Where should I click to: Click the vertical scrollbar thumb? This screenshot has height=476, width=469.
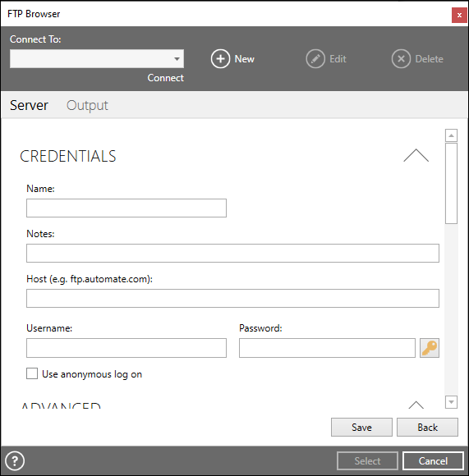coord(451,183)
